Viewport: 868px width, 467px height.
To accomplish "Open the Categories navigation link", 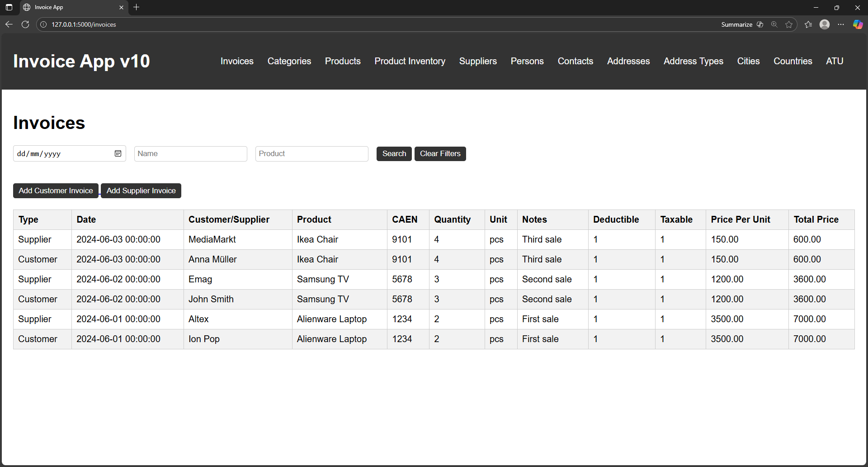I will [x=289, y=61].
